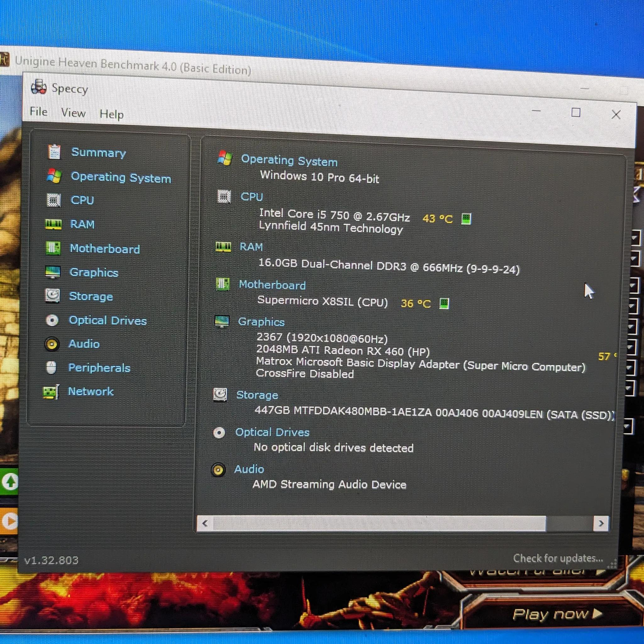Select Optical Drives in the sidebar
Screen dimensions: 644x644
[108, 321]
